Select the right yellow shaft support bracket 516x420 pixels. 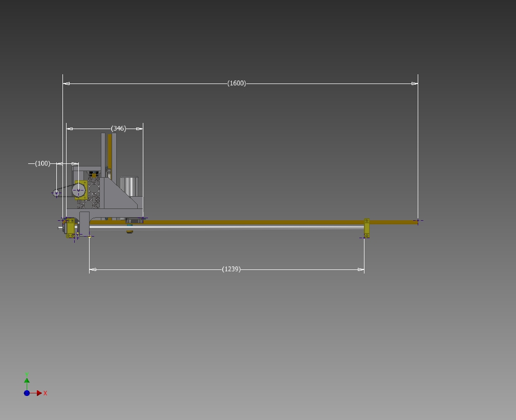tap(367, 228)
